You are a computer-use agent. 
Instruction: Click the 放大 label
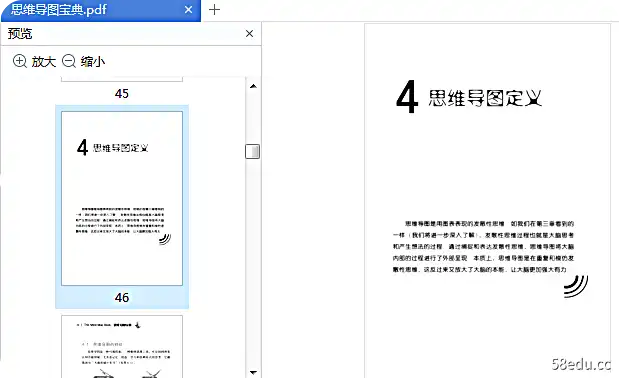pos(43,62)
